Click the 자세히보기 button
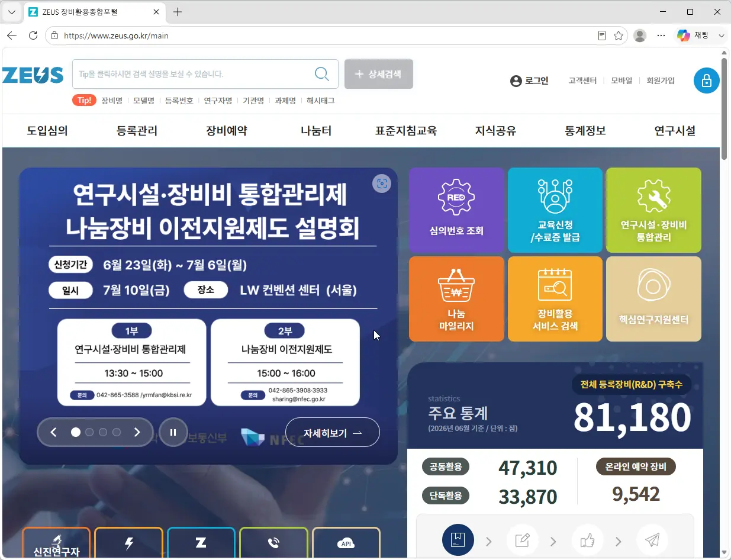 [333, 433]
